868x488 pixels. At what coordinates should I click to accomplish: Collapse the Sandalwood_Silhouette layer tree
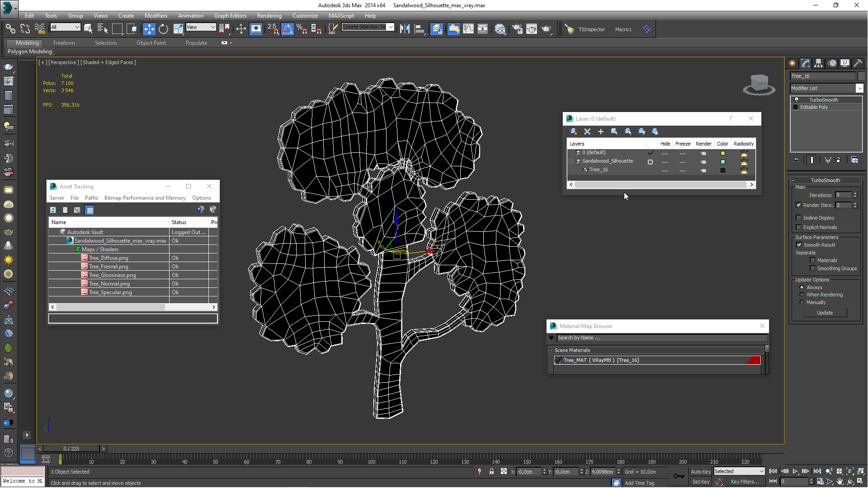click(x=571, y=161)
